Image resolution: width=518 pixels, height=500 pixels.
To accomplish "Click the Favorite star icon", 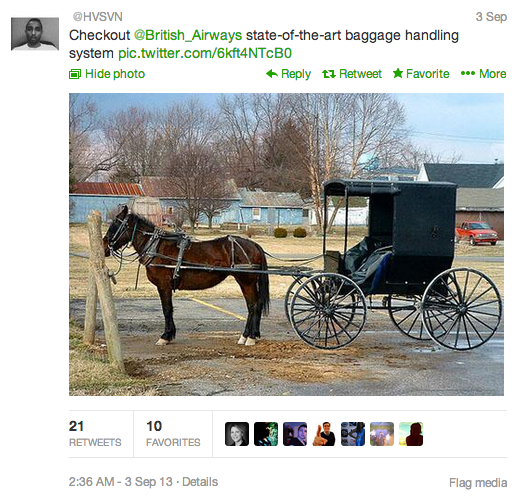I will pos(398,73).
